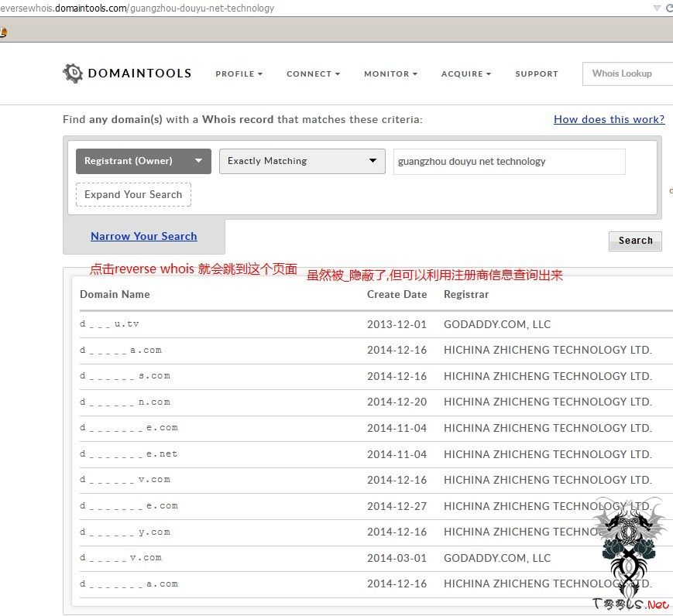Click the 2014-03-01 create date
Image resolution: width=673 pixels, height=616 pixels.
click(x=397, y=558)
